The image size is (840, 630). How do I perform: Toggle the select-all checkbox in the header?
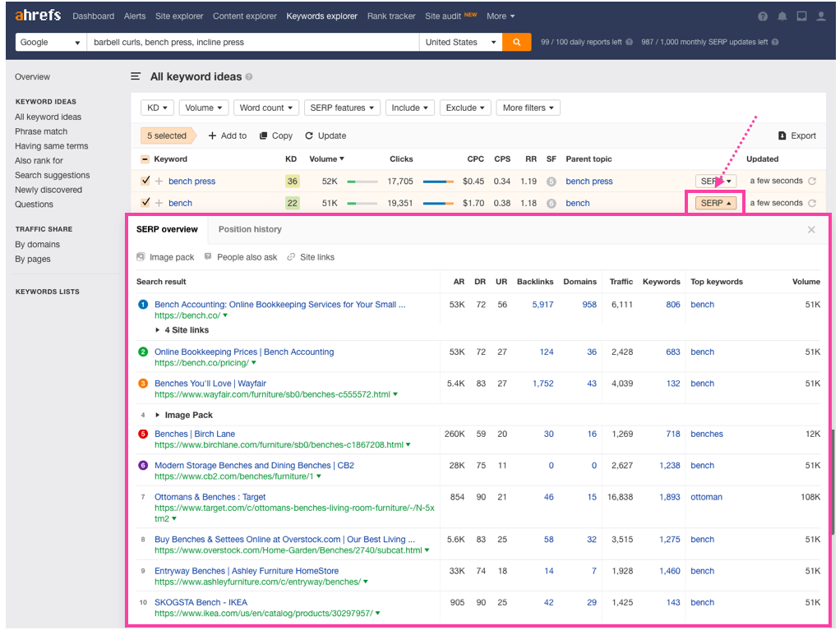click(145, 159)
